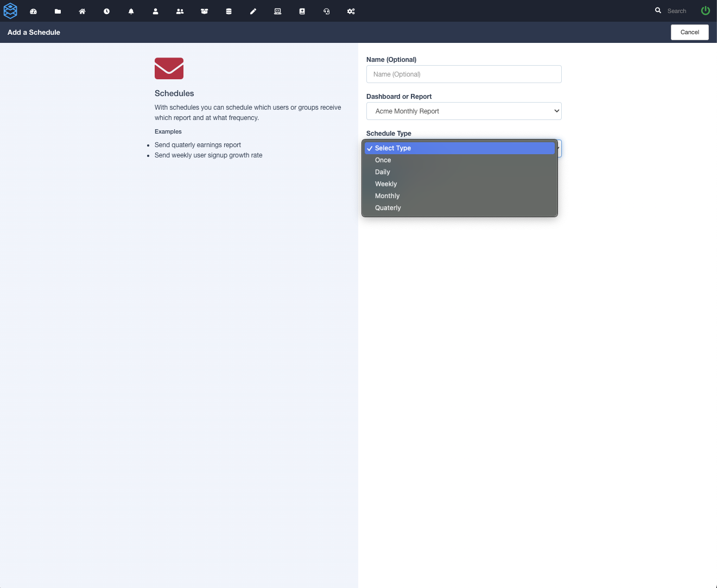Click the Schedule Type label
The height and width of the screenshot is (588, 717).
click(x=389, y=134)
